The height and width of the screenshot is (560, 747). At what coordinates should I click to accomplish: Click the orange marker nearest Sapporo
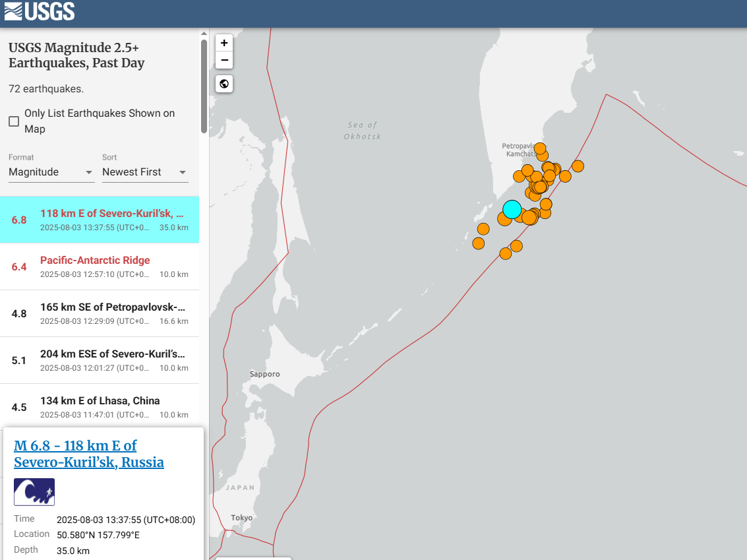tap(479, 243)
